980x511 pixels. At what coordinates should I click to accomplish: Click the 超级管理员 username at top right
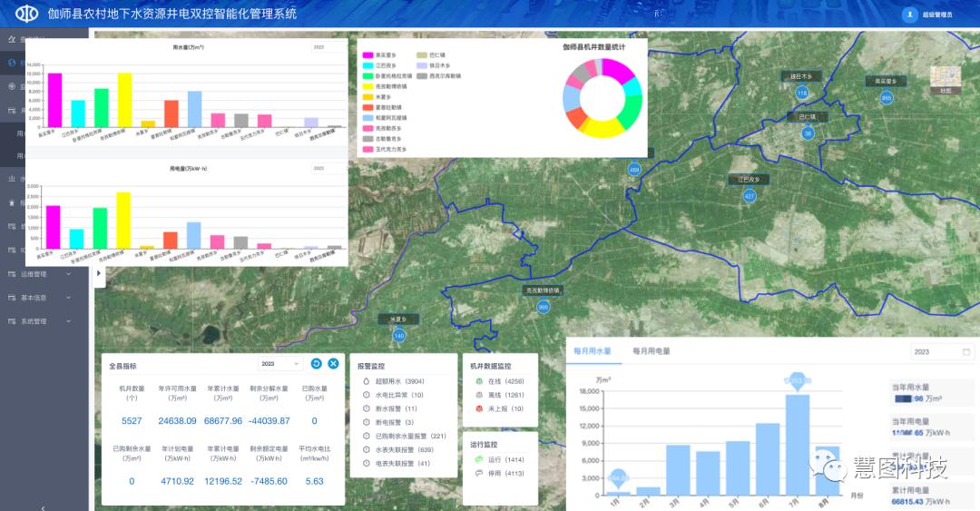pyautogui.click(x=937, y=15)
